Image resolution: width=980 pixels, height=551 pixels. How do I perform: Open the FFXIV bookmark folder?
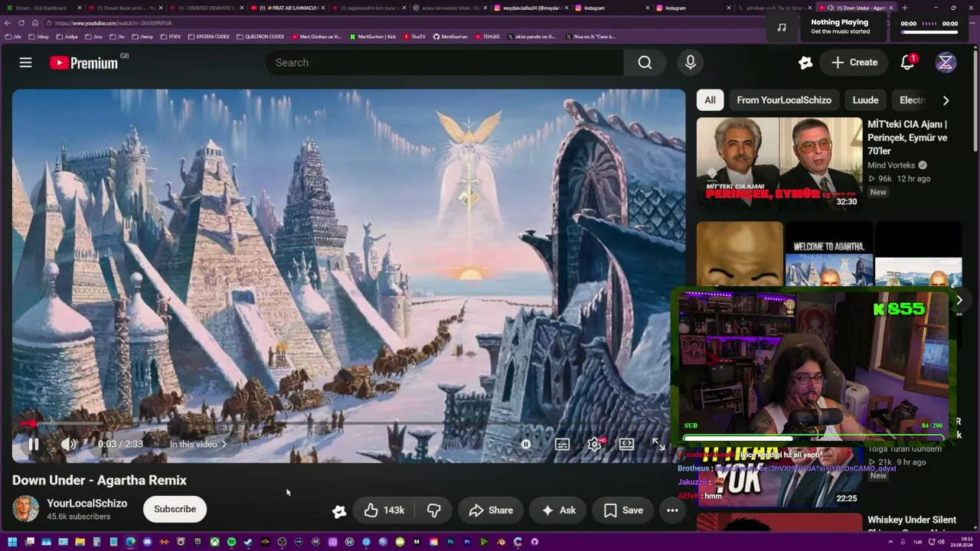[x=171, y=37]
